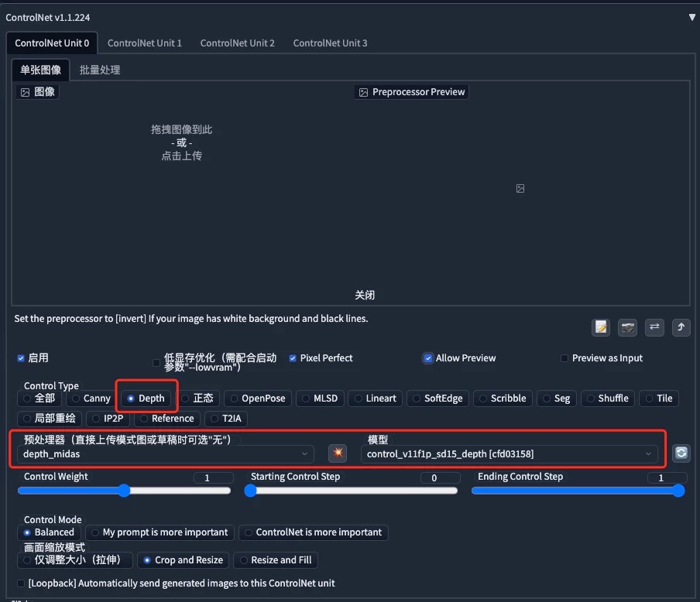Click the Starting Control Step value field

pyautogui.click(x=441, y=477)
